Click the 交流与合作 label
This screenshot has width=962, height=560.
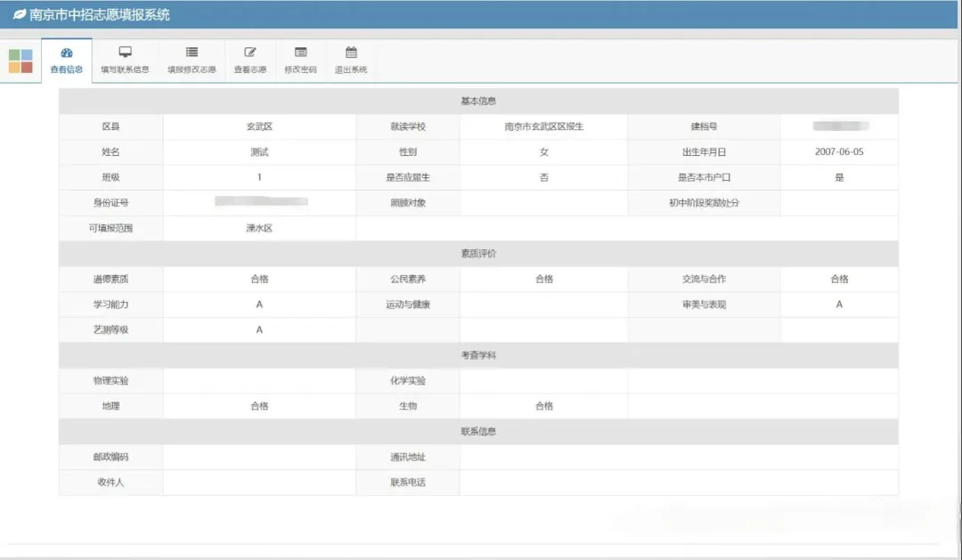tap(704, 279)
